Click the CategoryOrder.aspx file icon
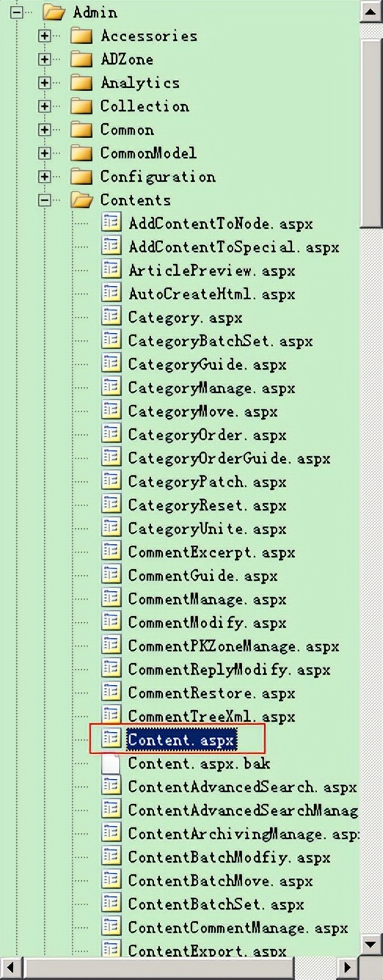The width and height of the screenshot is (383, 980). tap(111, 434)
